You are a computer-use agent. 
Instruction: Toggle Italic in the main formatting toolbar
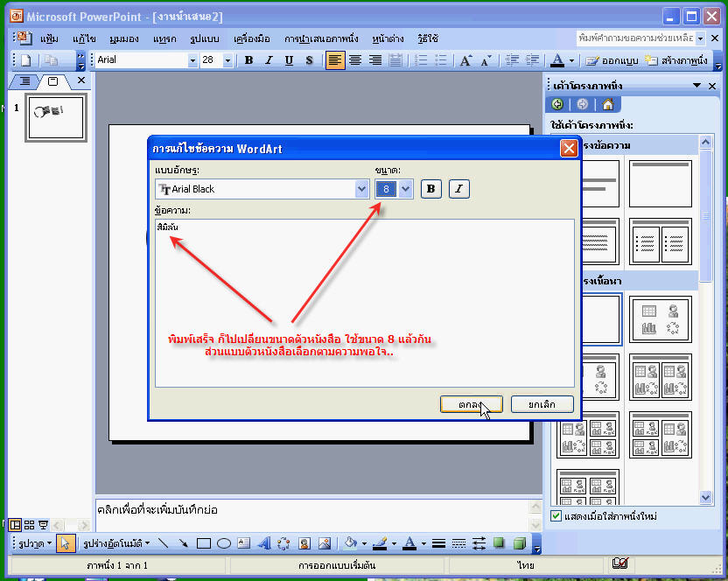(x=269, y=60)
